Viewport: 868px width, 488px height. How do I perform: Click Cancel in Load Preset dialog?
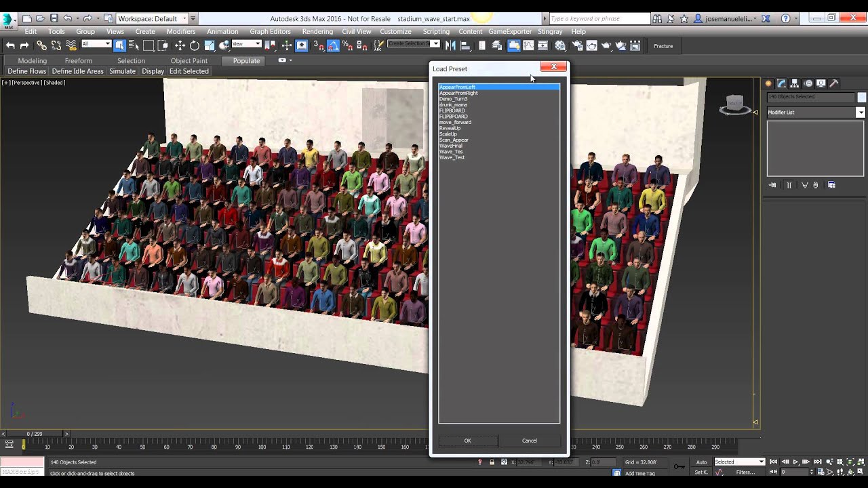tap(530, 441)
